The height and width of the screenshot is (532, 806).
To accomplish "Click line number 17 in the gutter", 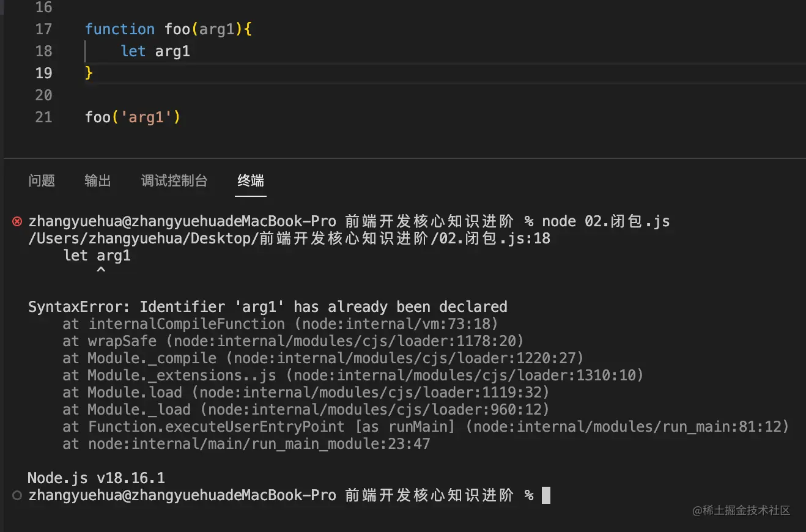I will click(43, 29).
